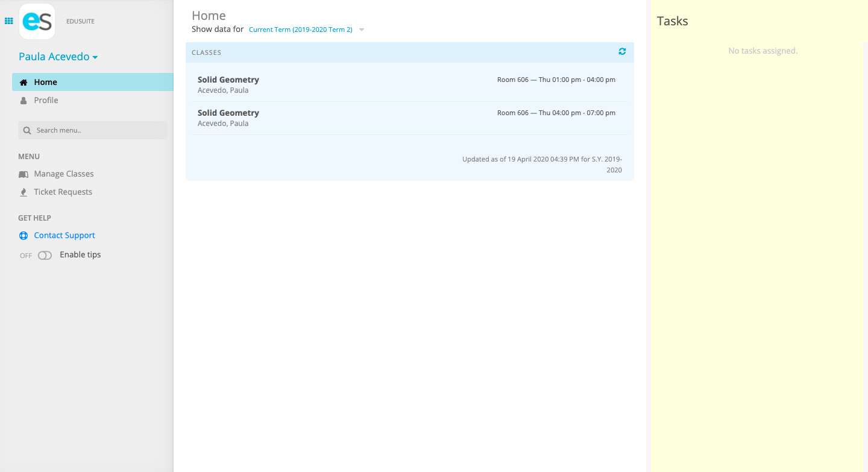Click the Home page heading

coord(209,16)
